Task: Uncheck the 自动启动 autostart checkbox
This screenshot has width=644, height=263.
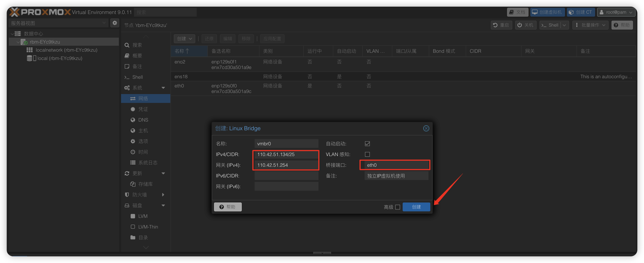Action: tap(367, 144)
